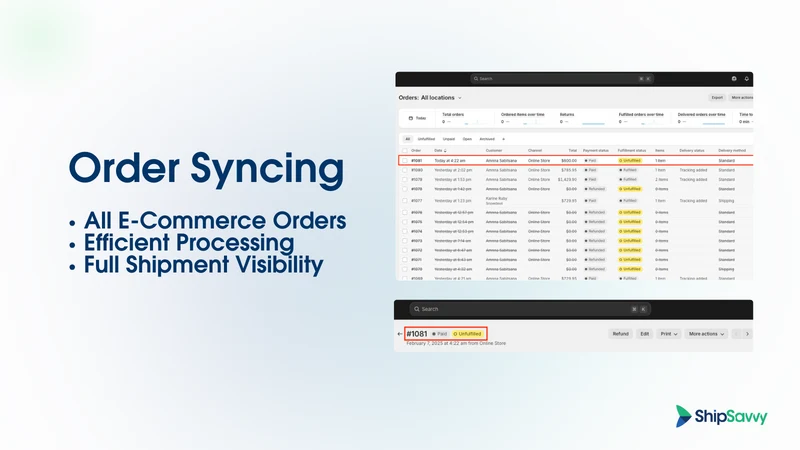Click the $800.00 total for order #1081

pyautogui.click(x=569, y=160)
